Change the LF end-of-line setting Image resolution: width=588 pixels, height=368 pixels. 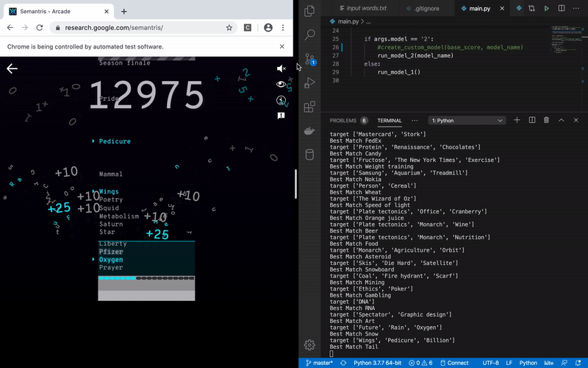pyautogui.click(x=509, y=363)
